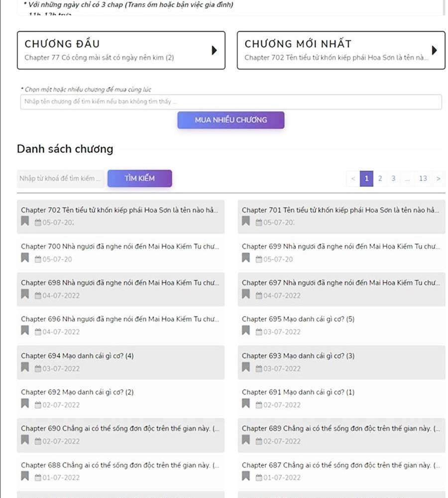448x498 pixels.
Task: Open the Chapter 700 link
Action: [119, 246]
